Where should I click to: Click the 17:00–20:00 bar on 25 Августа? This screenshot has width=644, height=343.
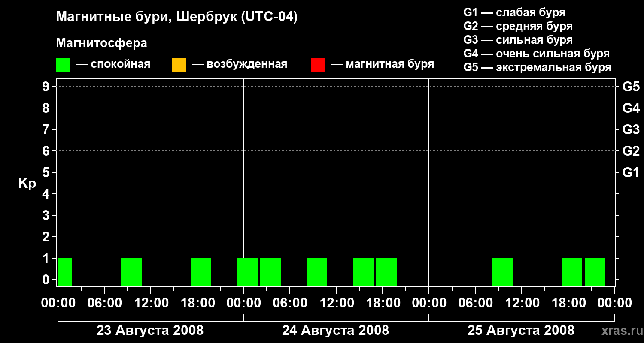coord(572,272)
